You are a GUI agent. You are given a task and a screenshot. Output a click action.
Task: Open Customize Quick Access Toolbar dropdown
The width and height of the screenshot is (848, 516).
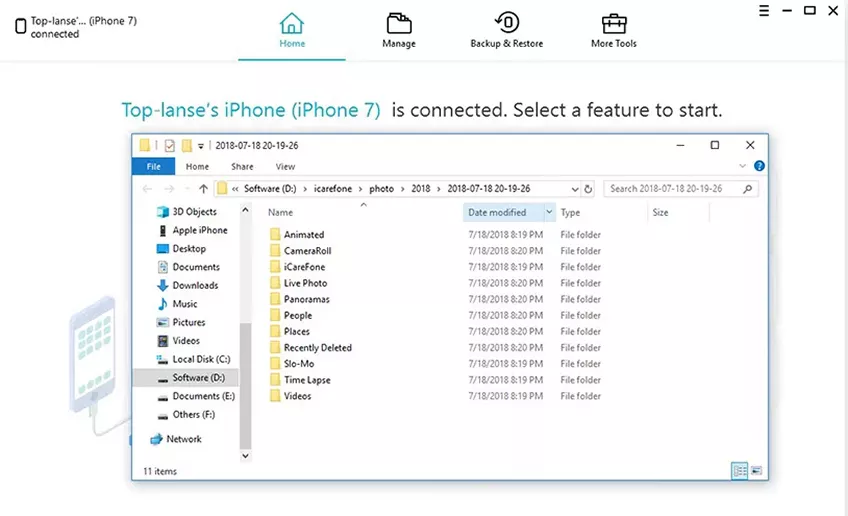click(x=201, y=146)
